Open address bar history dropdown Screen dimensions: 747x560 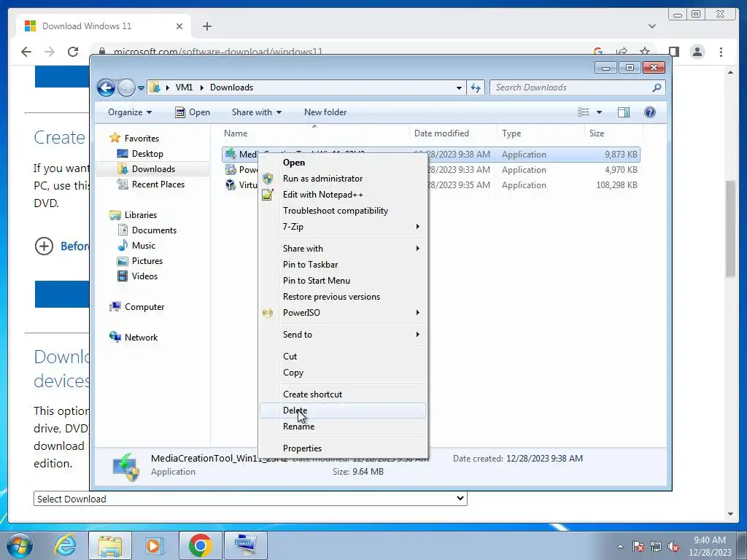pyautogui.click(x=459, y=87)
